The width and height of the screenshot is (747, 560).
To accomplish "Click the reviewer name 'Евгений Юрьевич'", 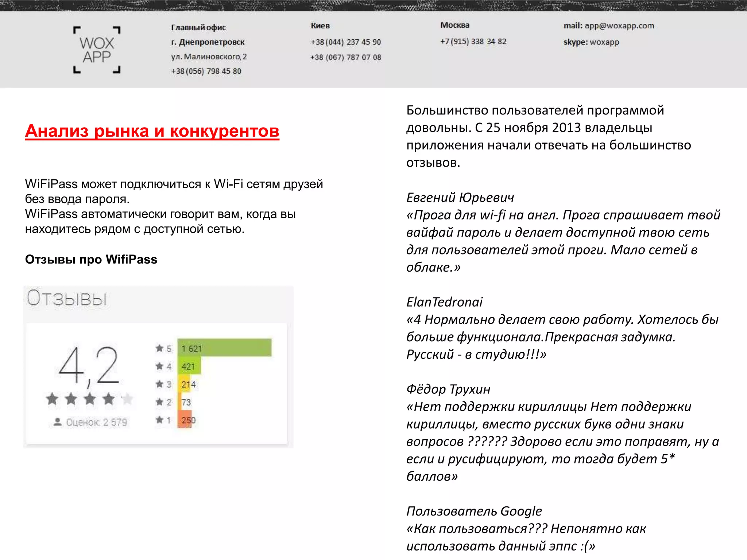I will pos(460,198).
